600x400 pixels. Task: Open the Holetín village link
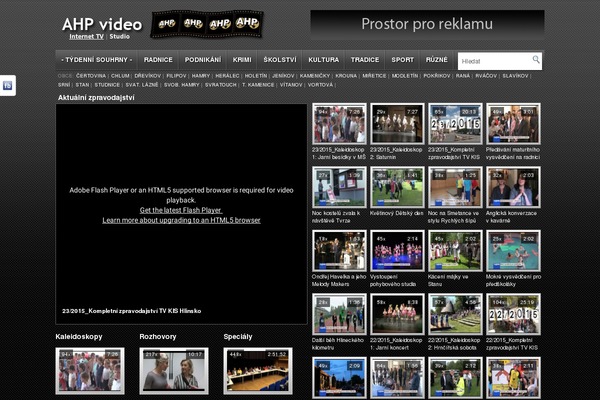pyautogui.click(x=256, y=76)
